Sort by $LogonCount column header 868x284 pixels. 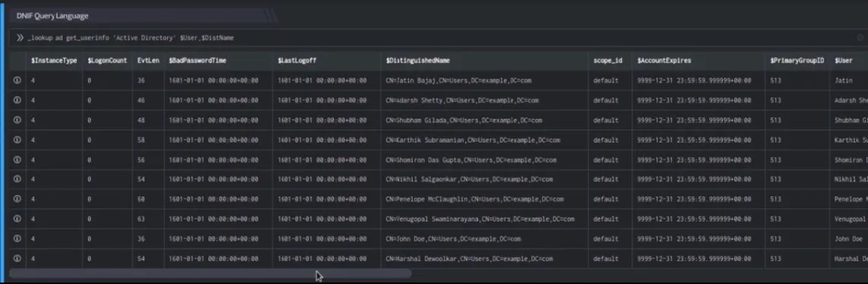107,60
